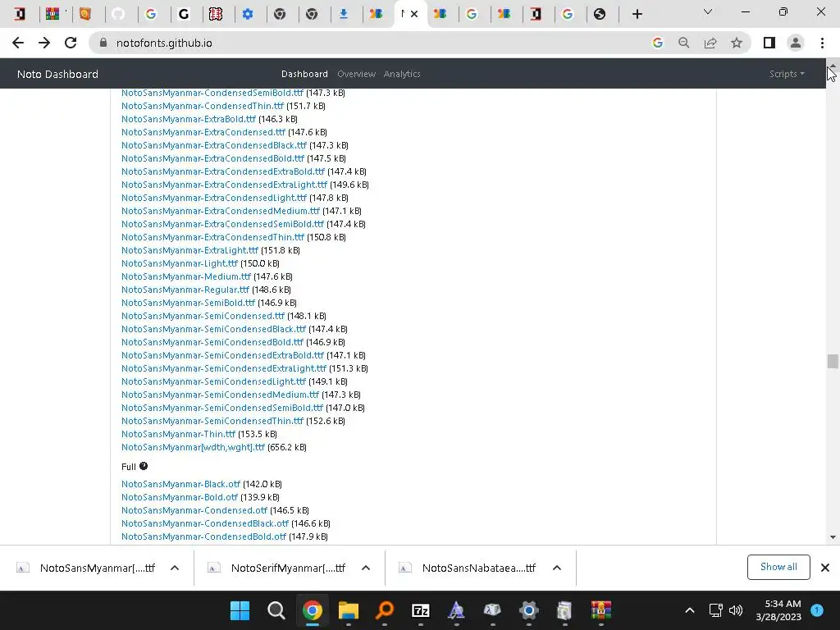Image resolution: width=840 pixels, height=630 pixels.
Task: Download NotoSansMyanmar-Thin.ttf
Action: tap(178, 434)
